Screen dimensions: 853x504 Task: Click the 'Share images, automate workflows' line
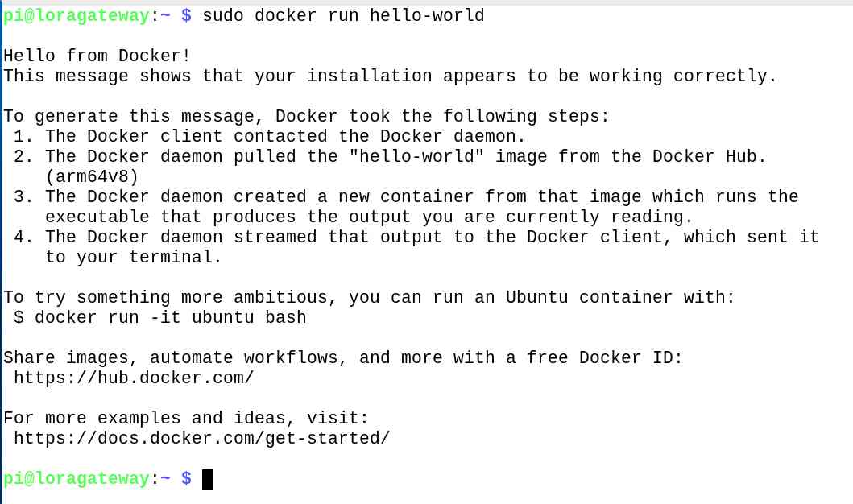point(342,357)
